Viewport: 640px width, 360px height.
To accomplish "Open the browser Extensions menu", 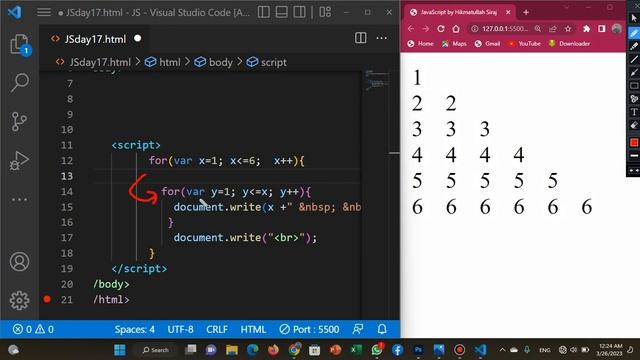I will (x=587, y=29).
